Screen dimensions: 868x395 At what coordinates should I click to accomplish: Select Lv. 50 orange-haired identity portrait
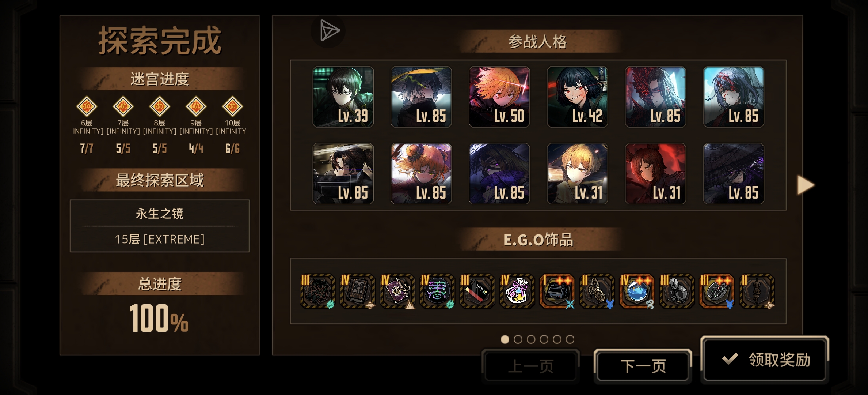[x=499, y=97]
